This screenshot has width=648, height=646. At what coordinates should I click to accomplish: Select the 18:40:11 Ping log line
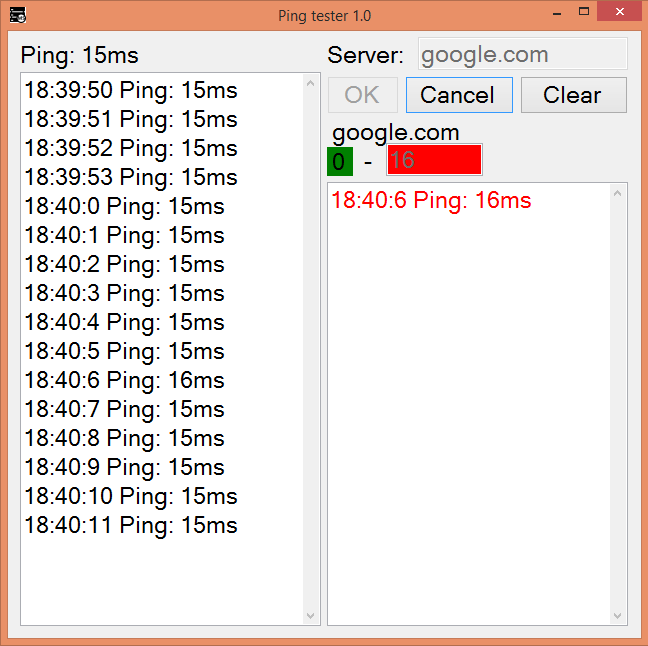coord(131,526)
